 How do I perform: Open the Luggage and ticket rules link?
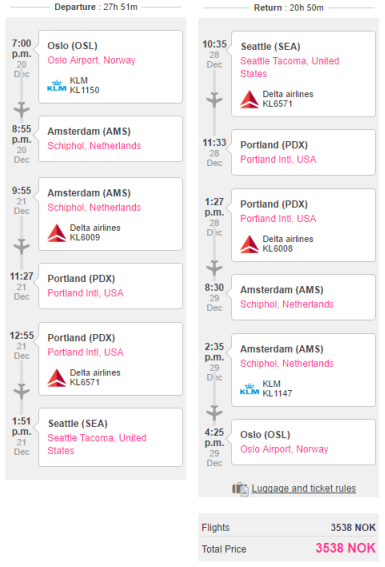coord(304,489)
